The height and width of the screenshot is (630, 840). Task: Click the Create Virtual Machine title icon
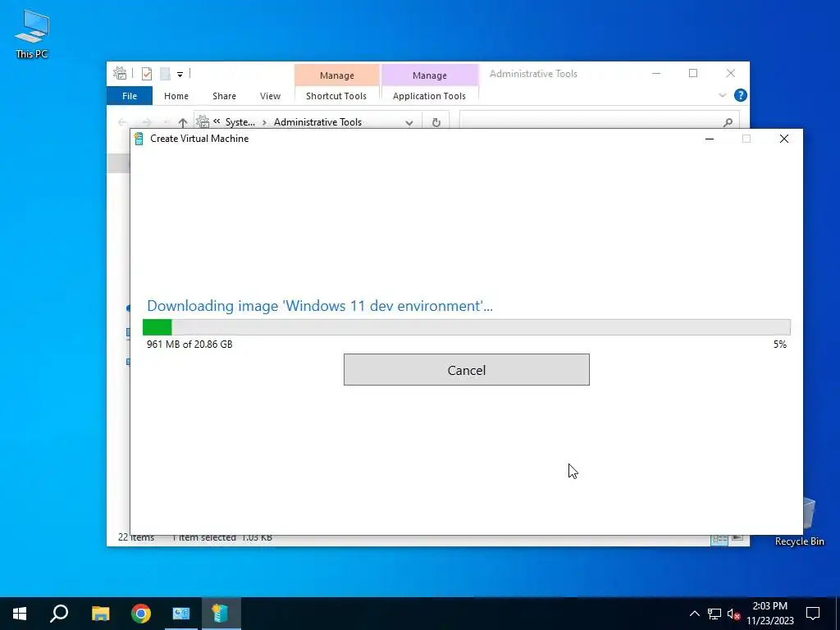coord(139,139)
